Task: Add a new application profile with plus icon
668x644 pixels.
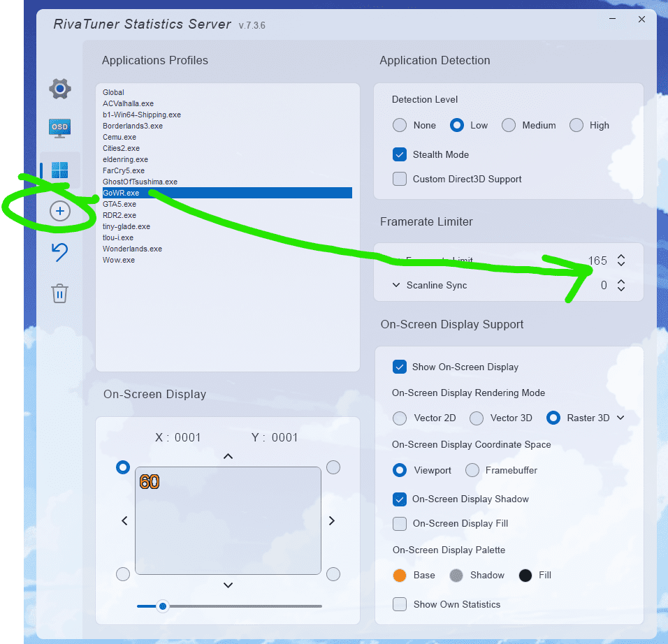Action: coord(60,211)
